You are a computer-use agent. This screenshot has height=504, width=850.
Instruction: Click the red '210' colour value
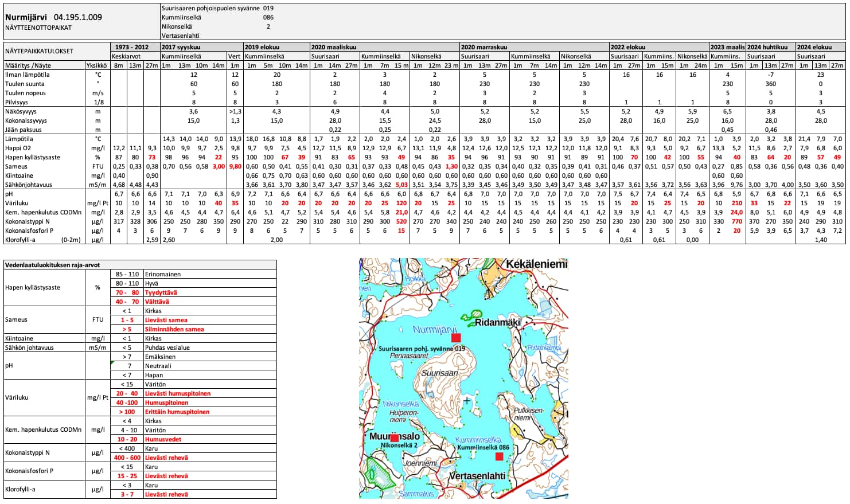coord(737,203)
